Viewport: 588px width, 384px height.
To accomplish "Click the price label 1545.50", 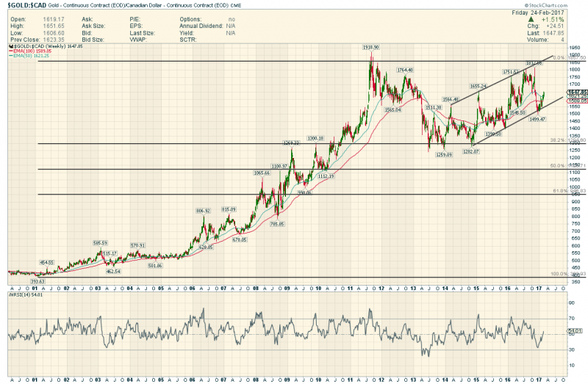I will 517,112.
